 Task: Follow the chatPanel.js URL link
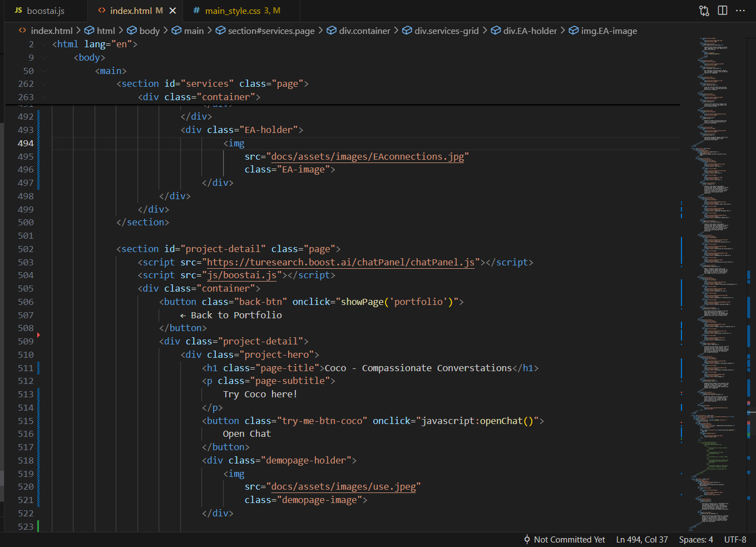tap(340, 262)
